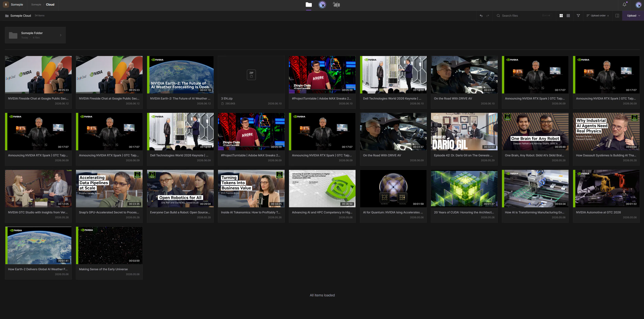
Task: Click the search magnifier icon
Action: [498, 16]
